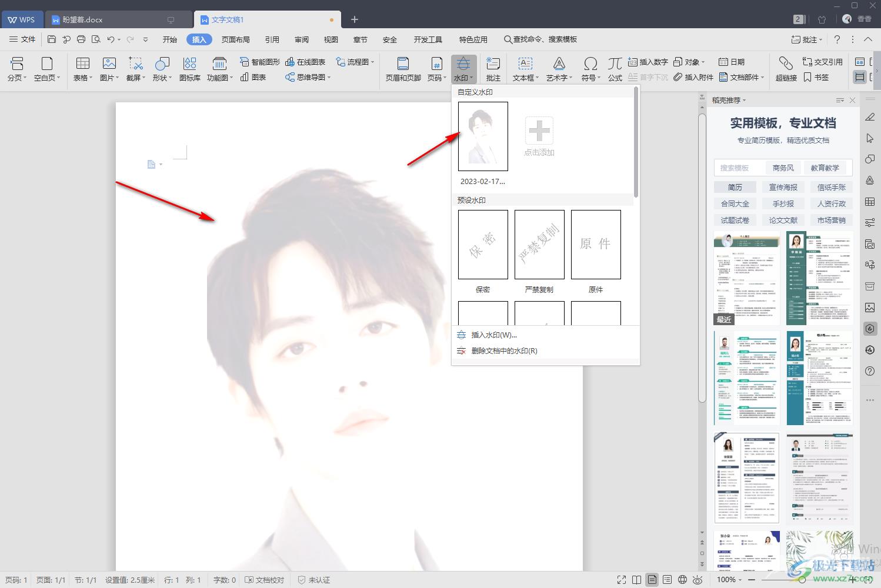Switch to the 页面布局 ribbon tab
Screen dimensions: 881x588
coord(236,39)
